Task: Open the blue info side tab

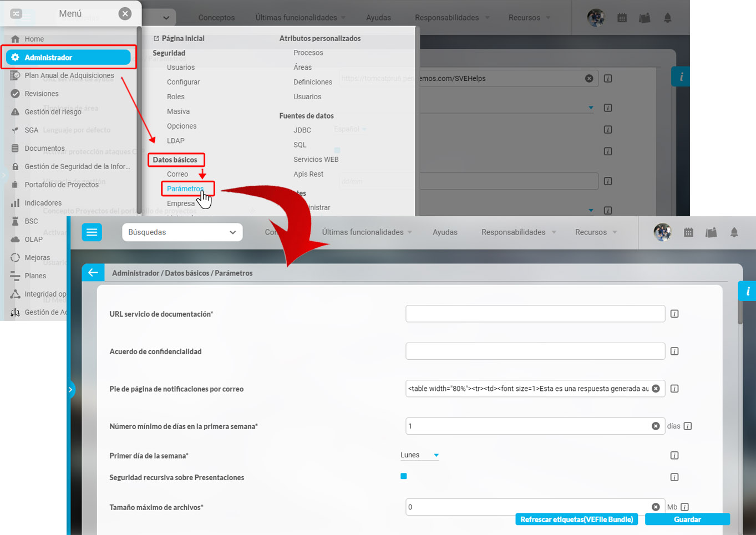Action: 747,291
